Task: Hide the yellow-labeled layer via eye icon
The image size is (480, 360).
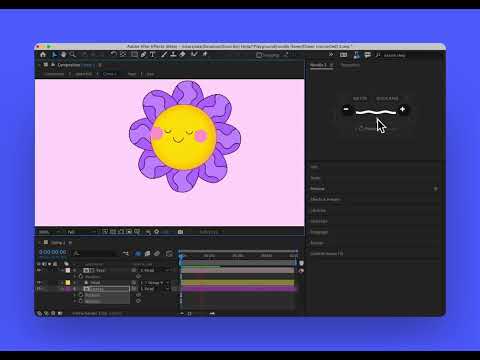Action: click(x=39, y=282)
